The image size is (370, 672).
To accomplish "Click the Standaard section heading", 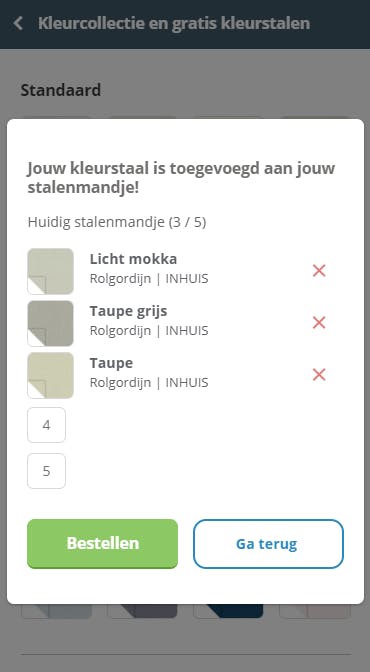I will pos(61,90).
